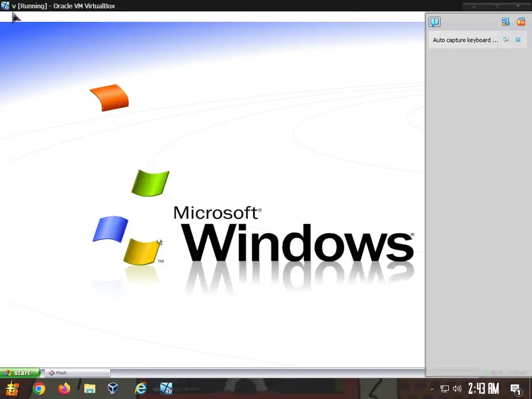Open the host Start menu icon
The height and width of the screenshot is (399, 532).
12,389
